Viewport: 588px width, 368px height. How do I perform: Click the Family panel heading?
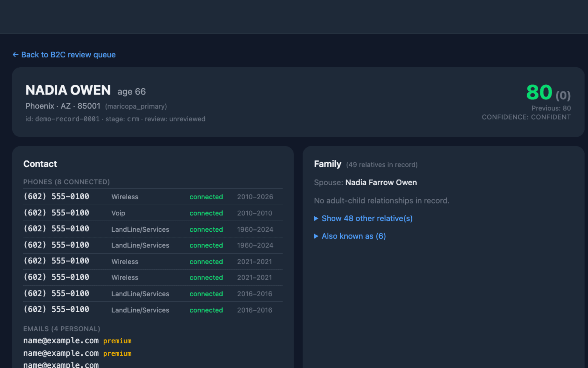coord(328,164)
